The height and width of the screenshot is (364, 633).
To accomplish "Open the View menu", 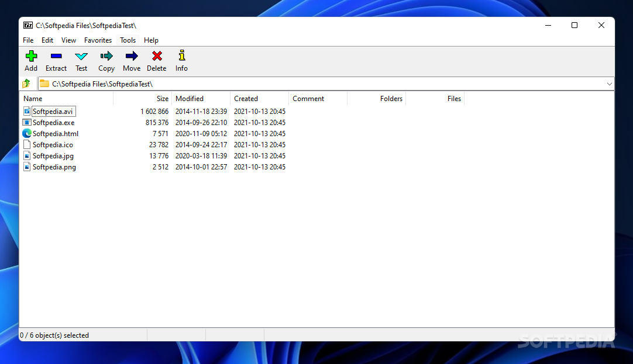I will click(x=68, y=40).
